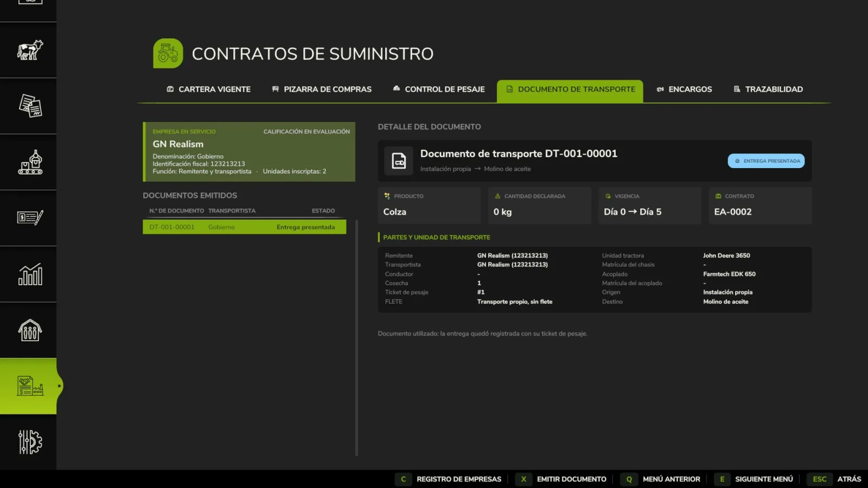Click the Atrás ESC button
This screenshot has width=868, height=488.
[x=835, y=479]
